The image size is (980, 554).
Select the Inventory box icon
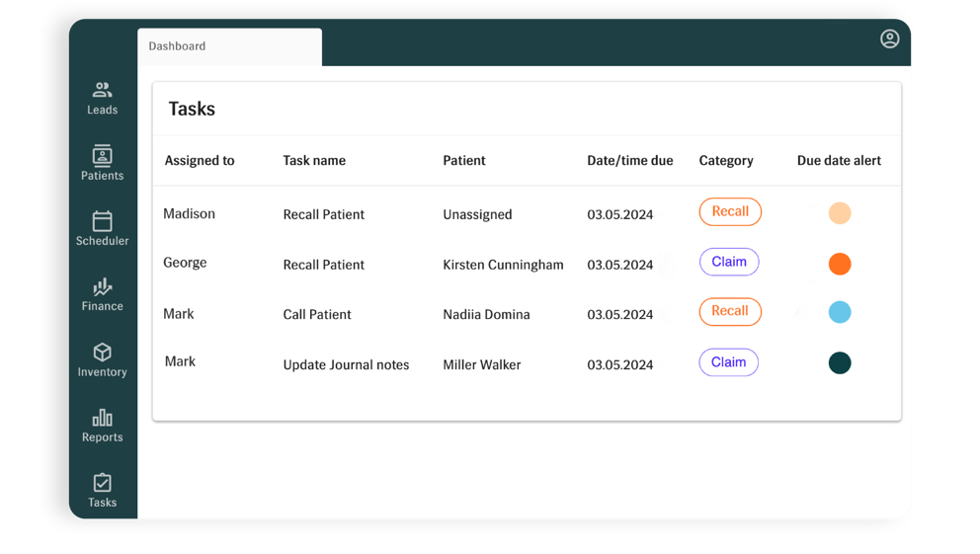coord(102,353)
